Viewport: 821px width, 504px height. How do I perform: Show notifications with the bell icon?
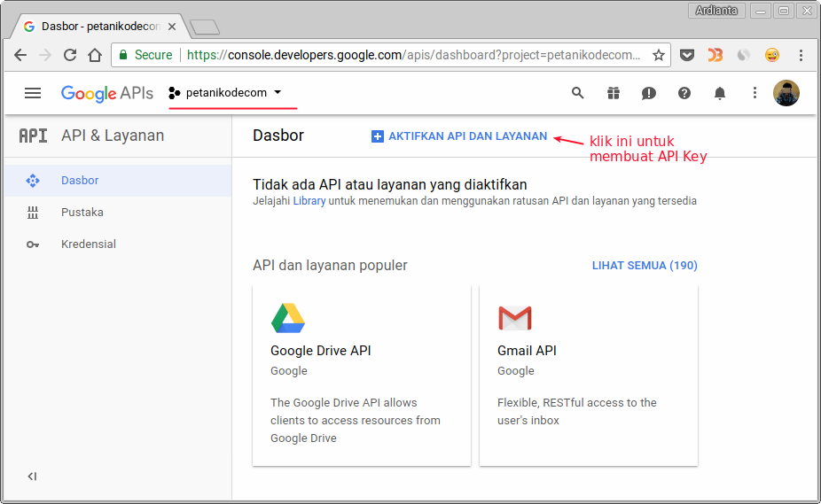[720, 93]
